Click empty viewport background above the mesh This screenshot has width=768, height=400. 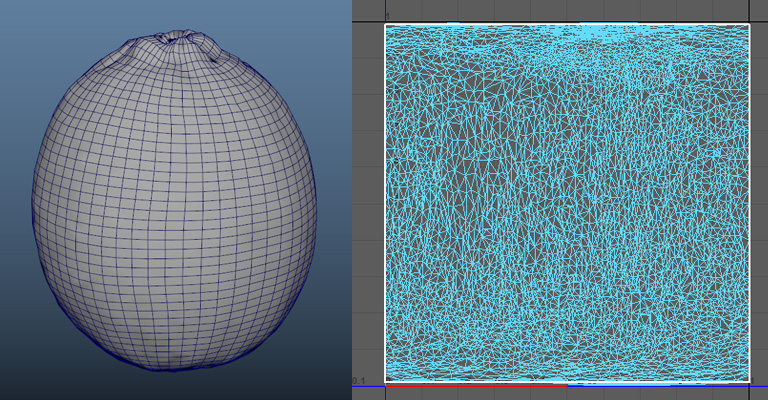pos(175,14)
